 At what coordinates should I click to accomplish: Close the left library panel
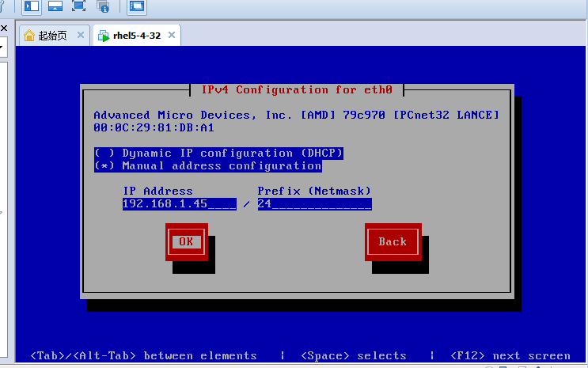tap(2, 28)
